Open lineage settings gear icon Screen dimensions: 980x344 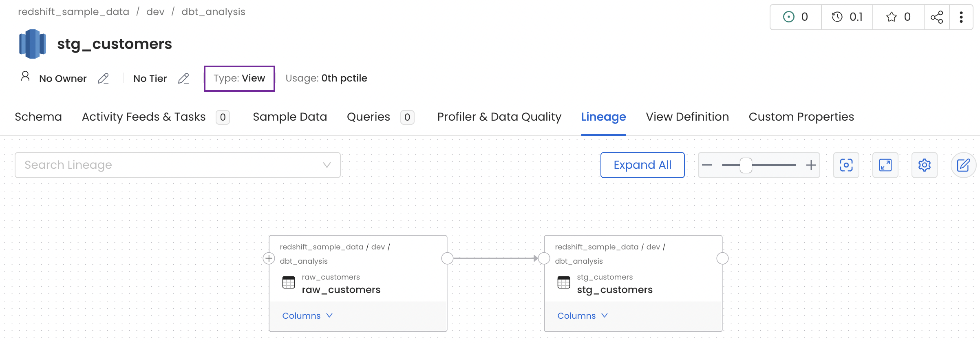[925, 165]
